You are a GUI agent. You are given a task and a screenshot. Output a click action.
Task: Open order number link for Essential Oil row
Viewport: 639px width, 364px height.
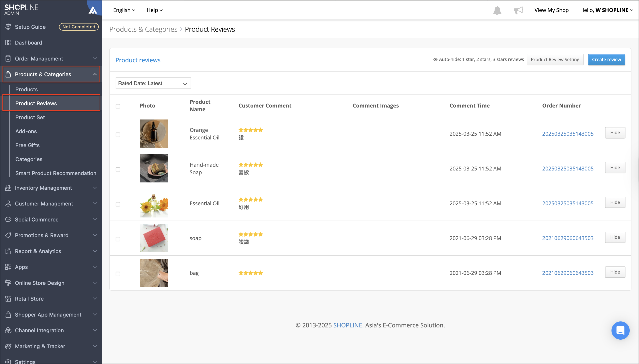pyautogui.click(x=568, y=204)
